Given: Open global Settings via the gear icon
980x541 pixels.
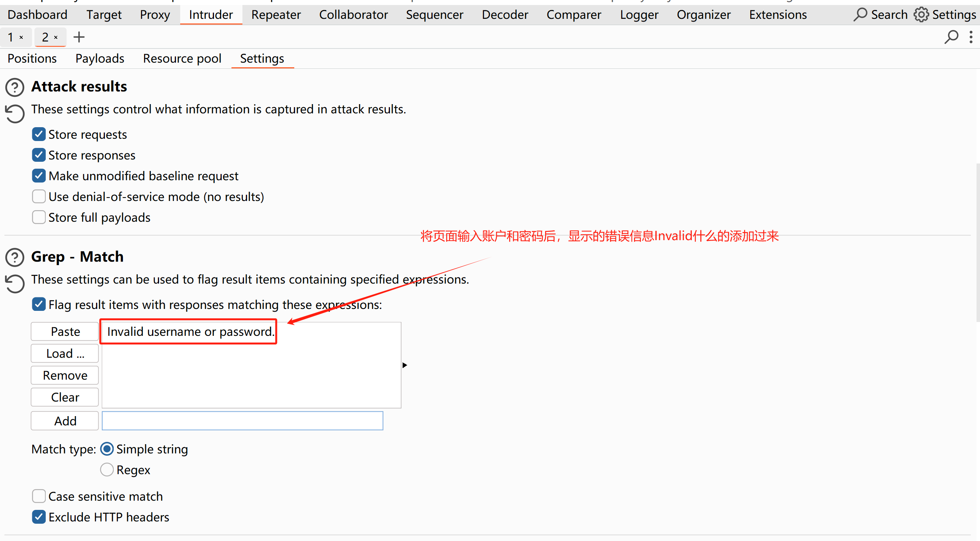Looking at the screenshot, I should coord(921,15).
